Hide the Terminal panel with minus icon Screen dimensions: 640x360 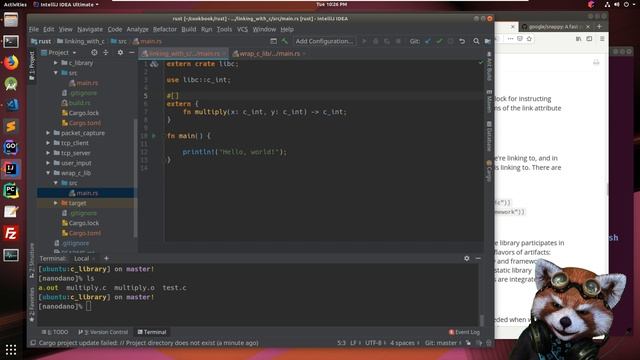click(x=478, y=258)
